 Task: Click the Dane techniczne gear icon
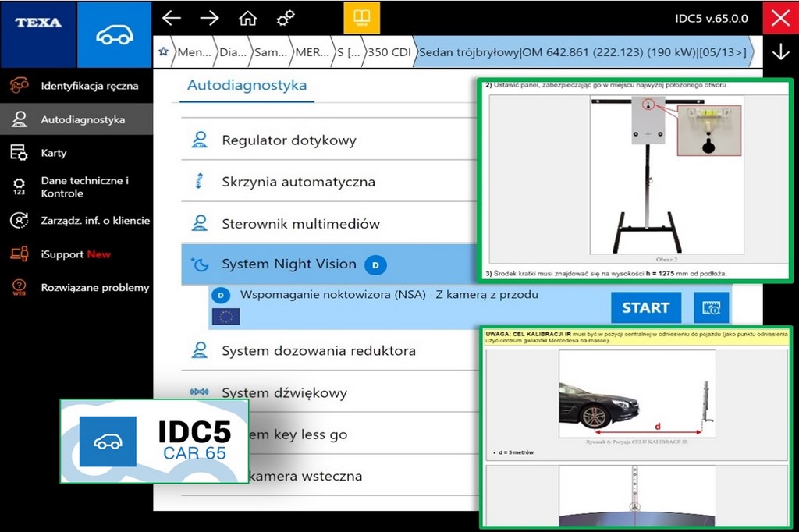(x=19, y=186)
